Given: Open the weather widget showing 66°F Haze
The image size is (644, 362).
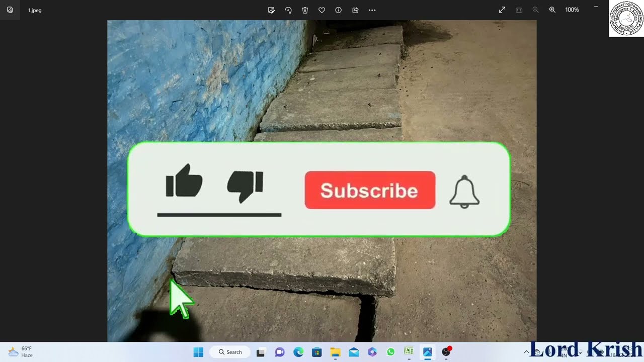Looking at the screenshot, I should tap(21, 352).
